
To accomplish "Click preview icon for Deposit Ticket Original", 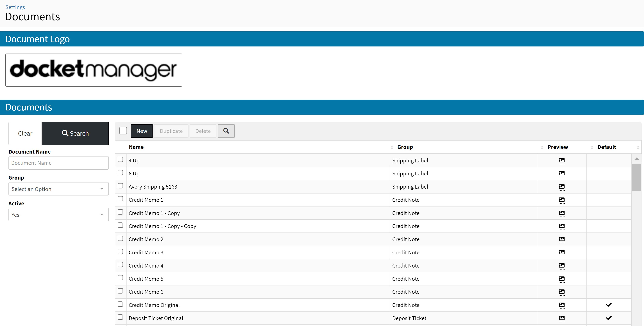I will (562, 318).
